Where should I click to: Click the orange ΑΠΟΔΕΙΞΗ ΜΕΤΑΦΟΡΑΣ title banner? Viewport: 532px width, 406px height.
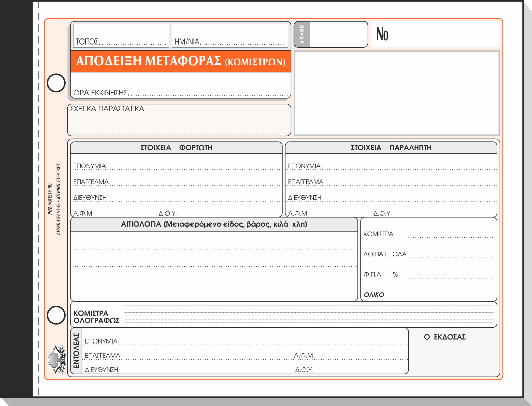coord(181,61)
